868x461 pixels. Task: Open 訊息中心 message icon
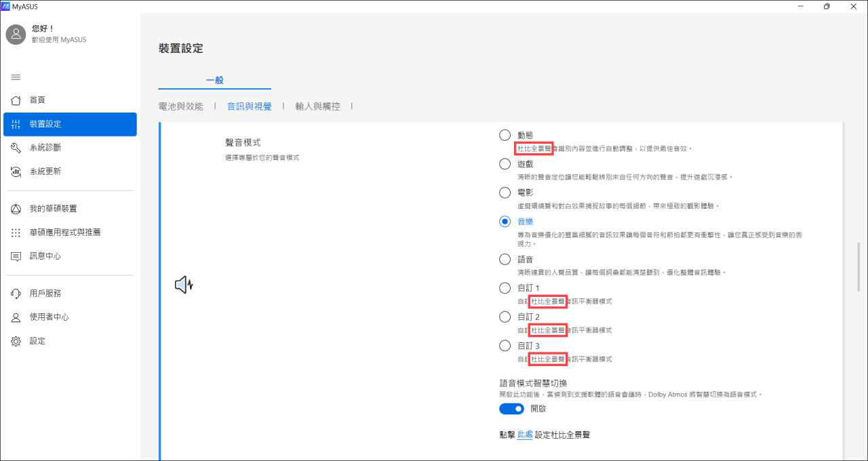coord(16,256)
